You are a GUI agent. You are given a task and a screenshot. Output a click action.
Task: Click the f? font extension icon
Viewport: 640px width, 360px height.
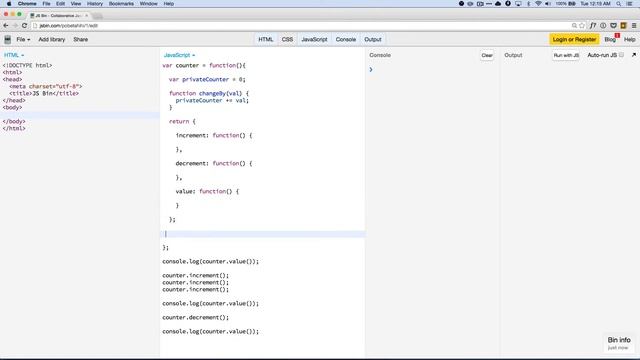click(593, 25)
